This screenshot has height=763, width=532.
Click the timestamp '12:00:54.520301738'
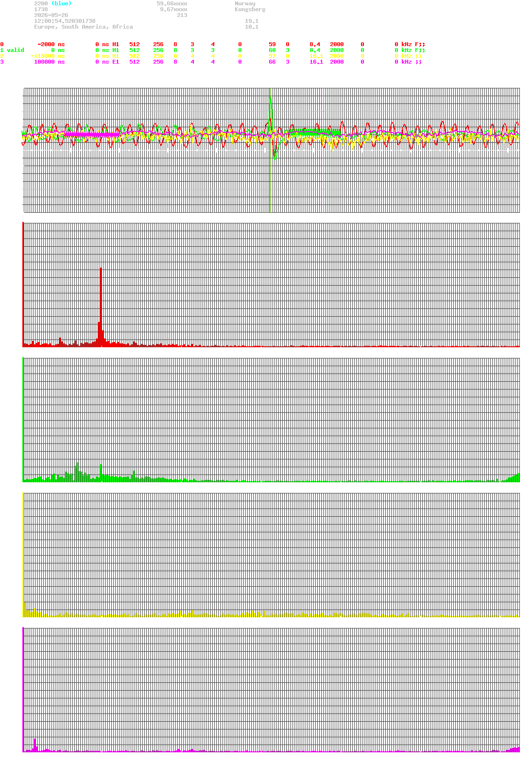(65, 21)
